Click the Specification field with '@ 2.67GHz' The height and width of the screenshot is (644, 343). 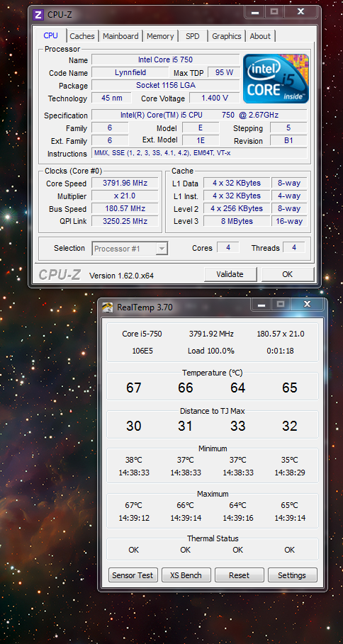click(x=199, y=115)
